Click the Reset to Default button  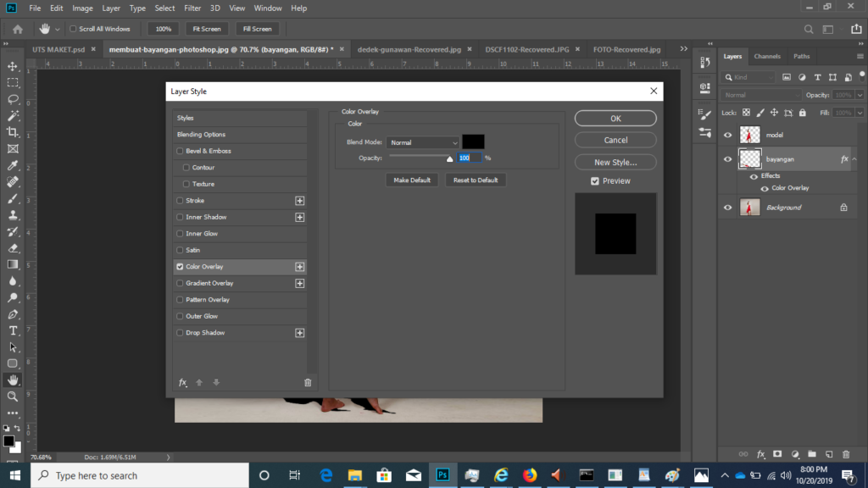(476, 180)
